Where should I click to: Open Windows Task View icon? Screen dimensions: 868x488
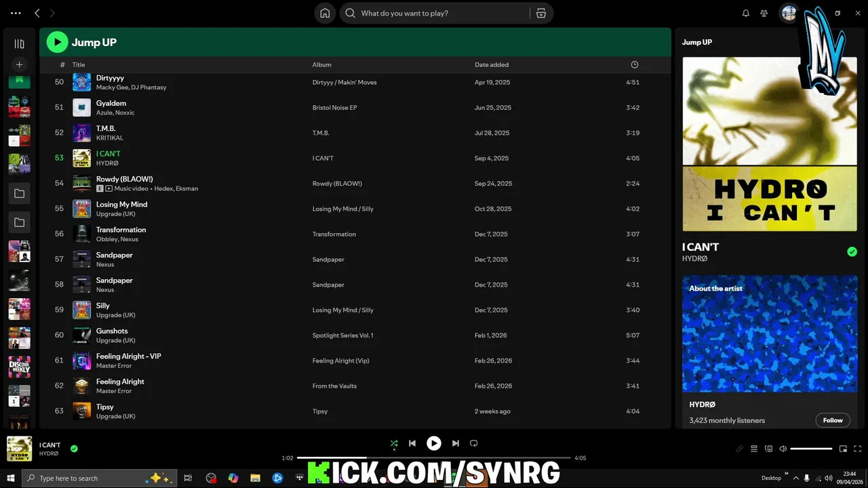189,478
